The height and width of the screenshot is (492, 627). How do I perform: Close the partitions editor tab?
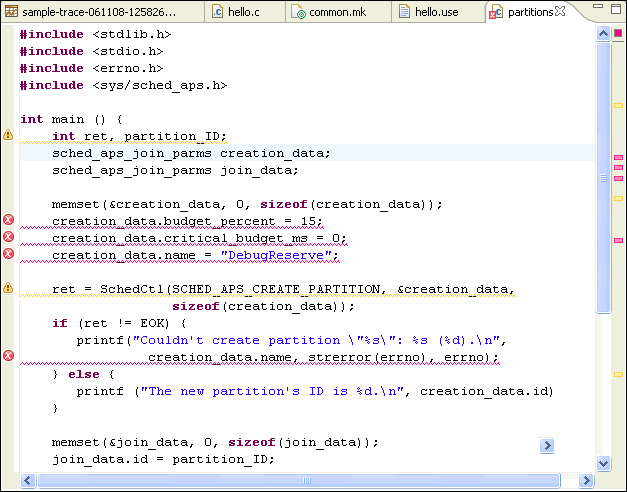coord(560,12)
